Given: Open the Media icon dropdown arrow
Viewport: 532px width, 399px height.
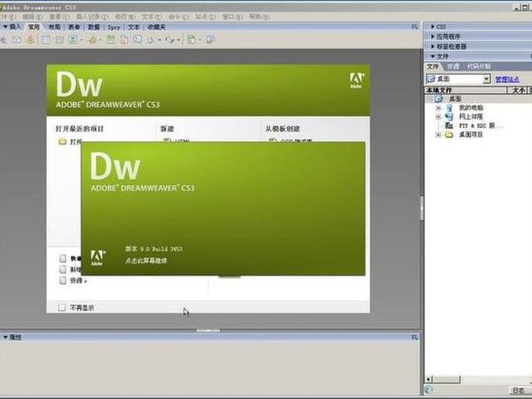Looking at the screenshot, I should (x=100, y=41).
